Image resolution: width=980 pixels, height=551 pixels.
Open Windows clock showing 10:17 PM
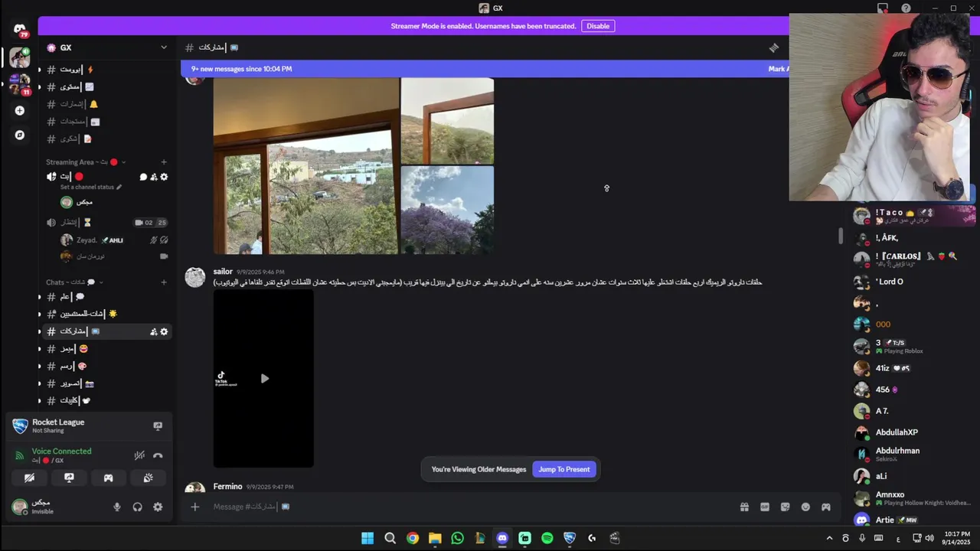(957, 538)
